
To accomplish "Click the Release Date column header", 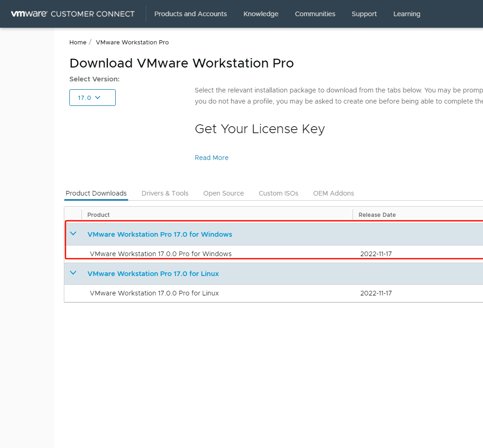I will (377, 215).
